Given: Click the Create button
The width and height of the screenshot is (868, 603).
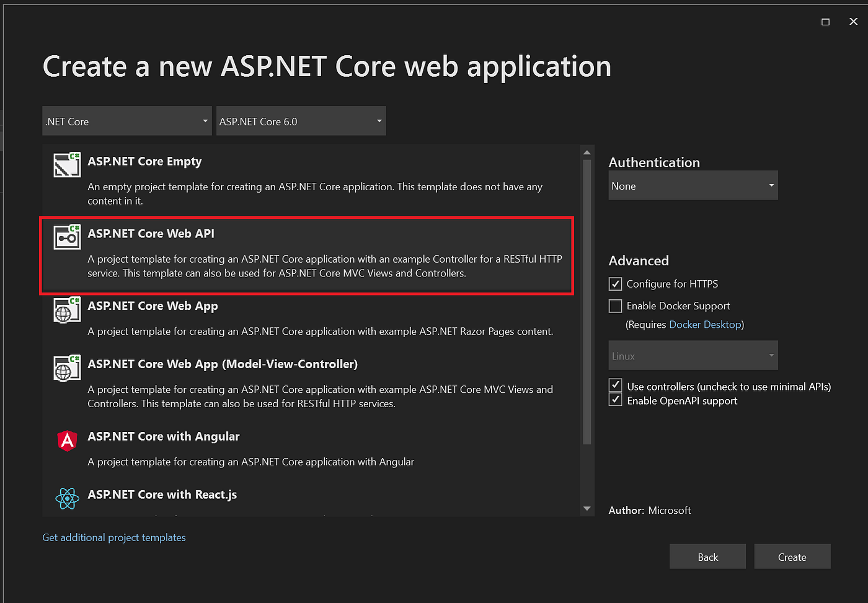Looking at the screenshot, I should 792,557.
